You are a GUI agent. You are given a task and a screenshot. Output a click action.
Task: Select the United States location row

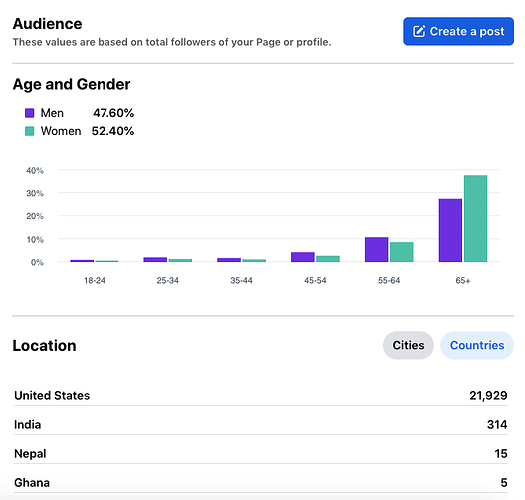coord(260,396)
